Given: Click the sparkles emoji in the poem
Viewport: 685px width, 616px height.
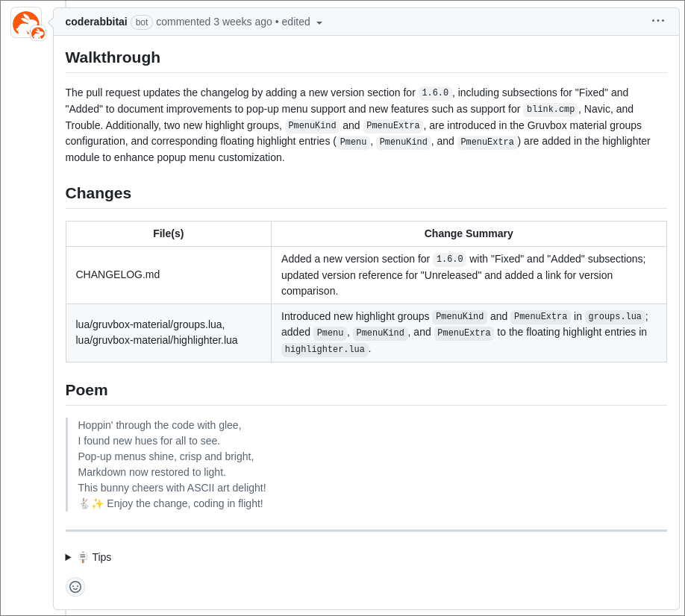Looking at the screenshot, I should coord(98,503).
